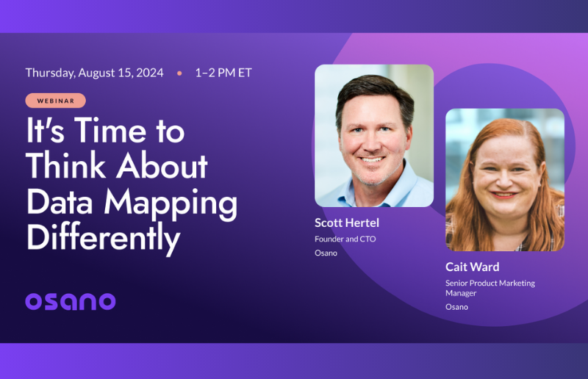Select the "Senior Product Marketing Manager" job title
Image resolution: width=588 pixels, height=379 pixels.
(490, 288)
